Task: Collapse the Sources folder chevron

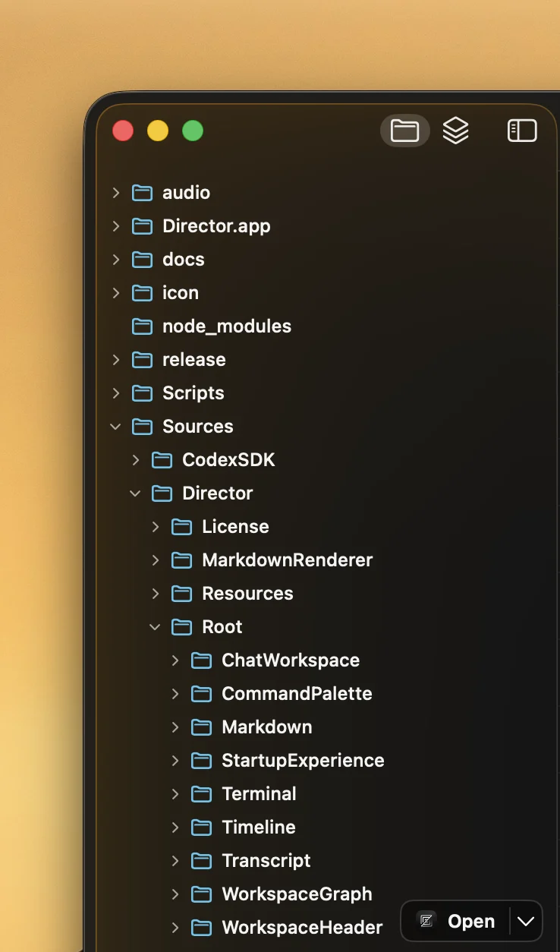Action: click(116, 427)
